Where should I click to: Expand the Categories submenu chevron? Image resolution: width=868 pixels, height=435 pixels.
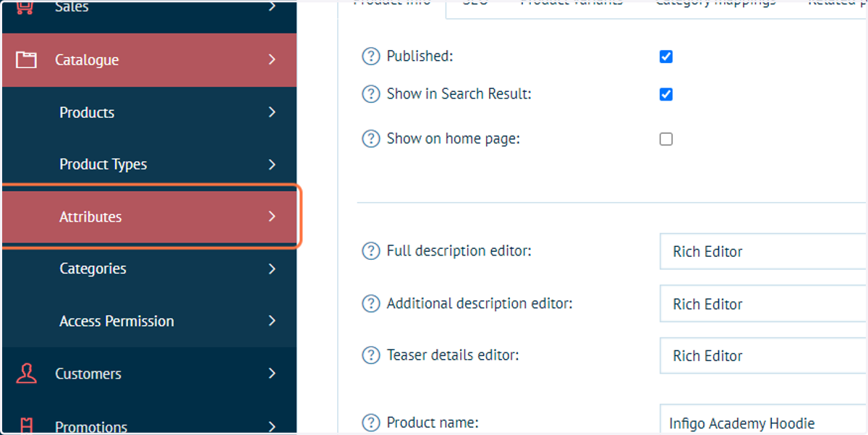272,269
